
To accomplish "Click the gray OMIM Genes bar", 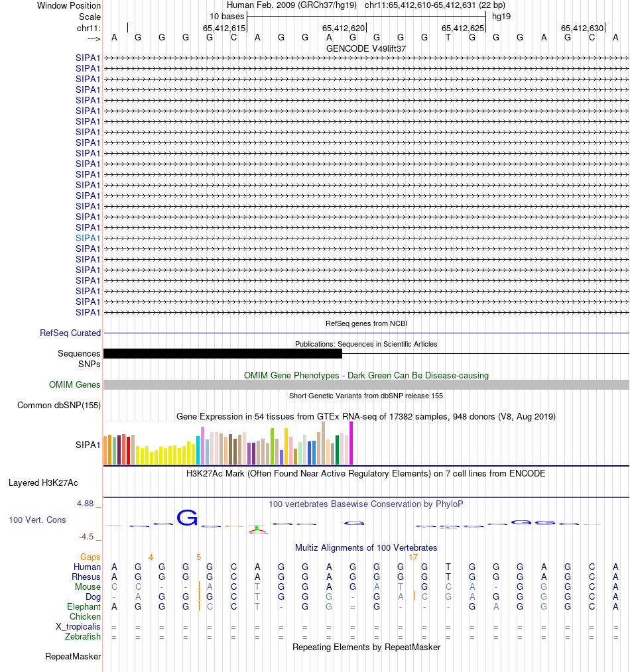I will [366, 385].
